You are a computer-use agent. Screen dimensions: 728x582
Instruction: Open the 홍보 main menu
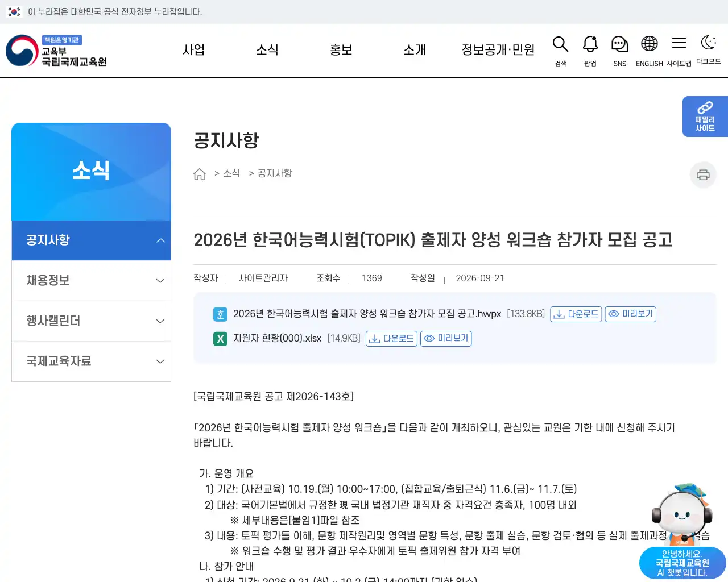click(341, 50)
